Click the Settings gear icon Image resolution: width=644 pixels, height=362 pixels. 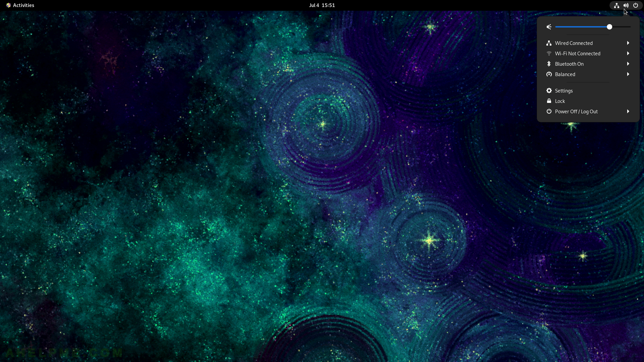click(549, 91)
